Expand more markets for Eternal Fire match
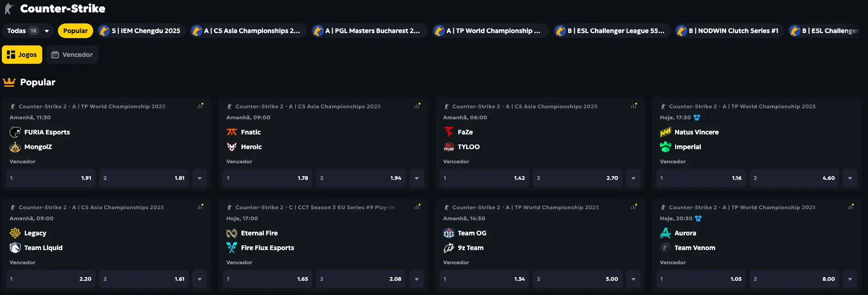This screenshot has width=868, height=295. pyautogui.click(x=417, y=279)
